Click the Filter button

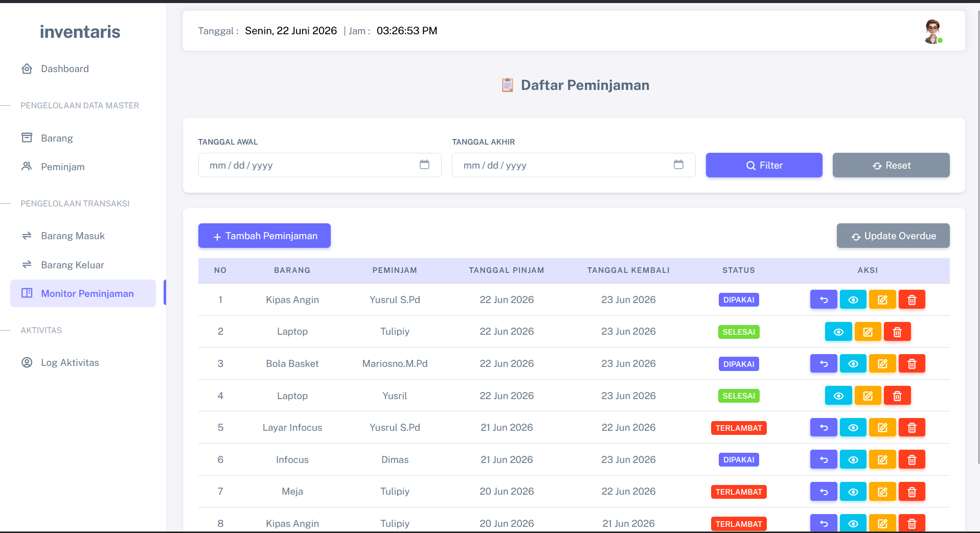point(764,165)
